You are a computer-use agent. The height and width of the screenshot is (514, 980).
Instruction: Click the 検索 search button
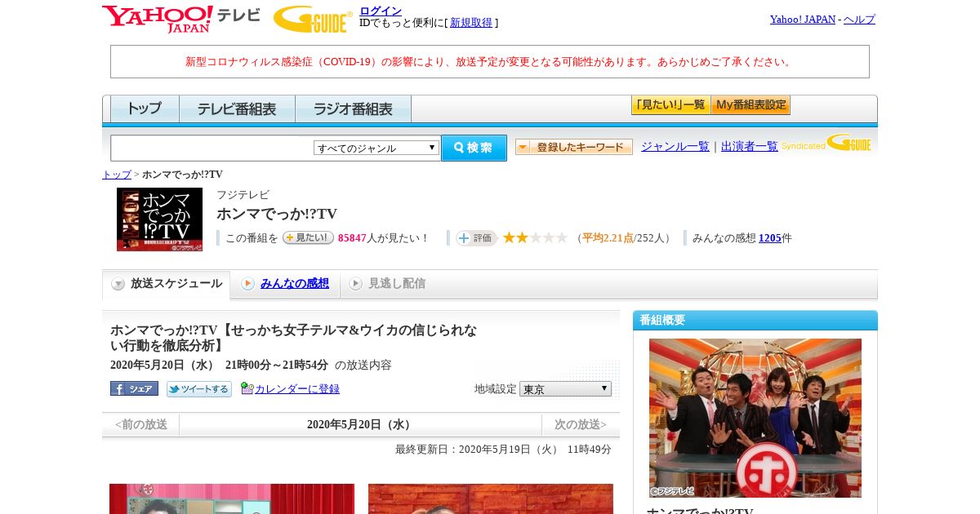(474, 148)
